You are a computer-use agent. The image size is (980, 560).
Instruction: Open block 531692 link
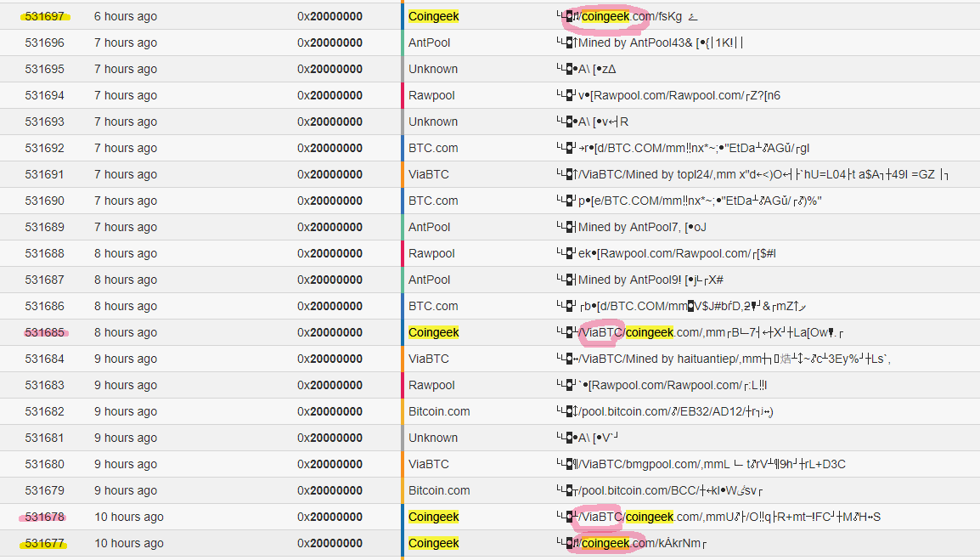pos(44,148)
